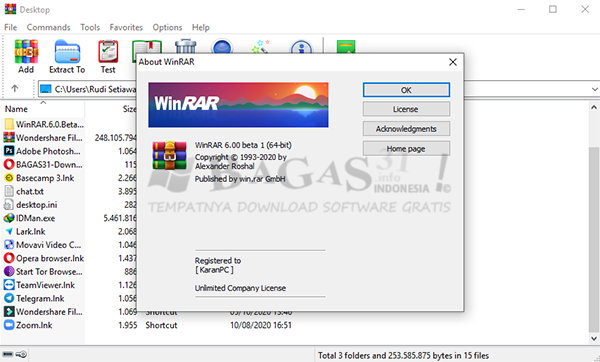Image resolution: width=600 pixels, height=362 pixels.
Task: Click the key icon in status bar
Action: pyautogui.click(x=21, y=354)
